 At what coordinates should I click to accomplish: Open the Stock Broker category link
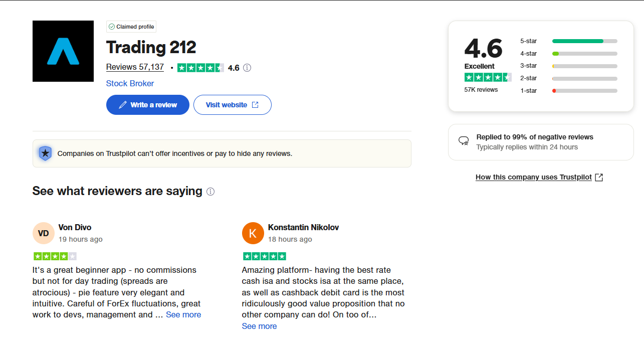[130, 84]
